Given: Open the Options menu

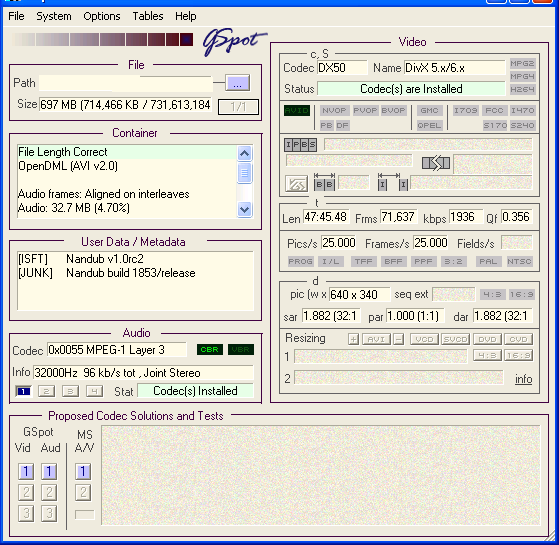Looking at the screenshot, I should pyautogui.click(x=102, y=16).
